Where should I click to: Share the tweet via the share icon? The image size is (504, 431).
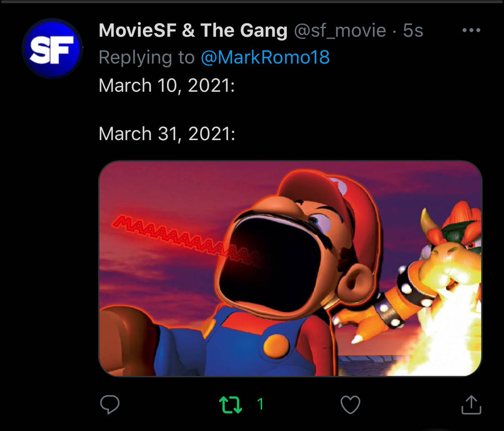pos(471,404)
